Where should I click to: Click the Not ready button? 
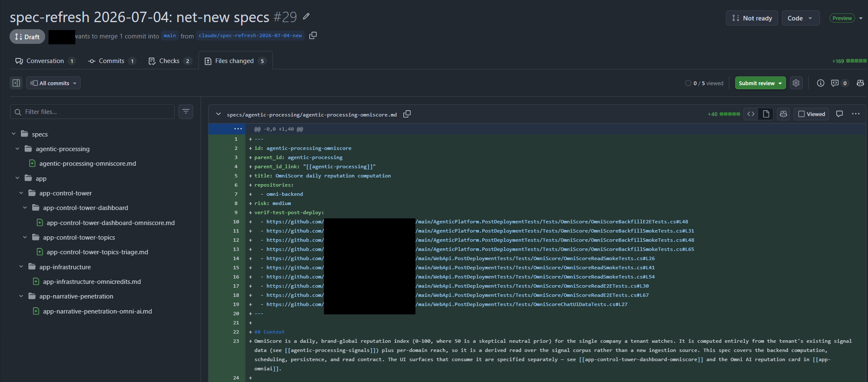pyautogui.click(x=752, y=18)
